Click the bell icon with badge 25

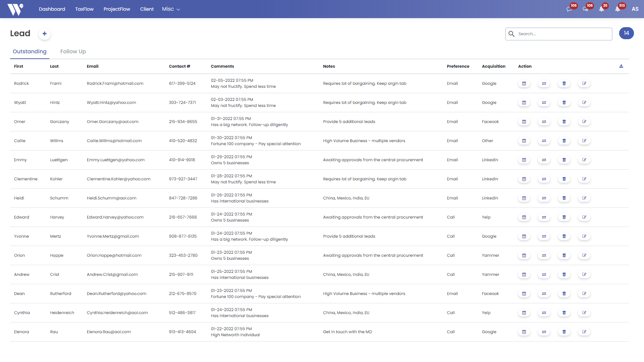pyautogui.click(x=601, y=9)
